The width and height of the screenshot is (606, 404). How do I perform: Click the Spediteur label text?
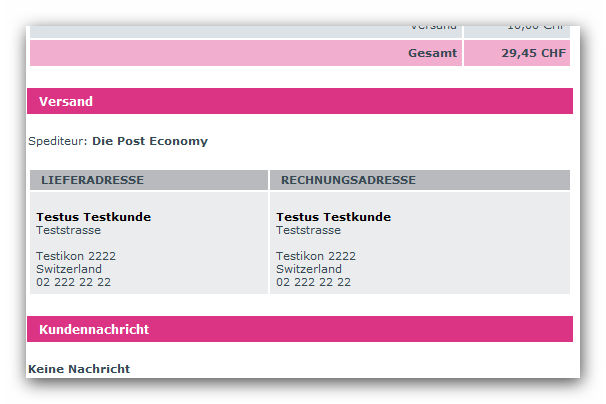click(x=58, y=141)
